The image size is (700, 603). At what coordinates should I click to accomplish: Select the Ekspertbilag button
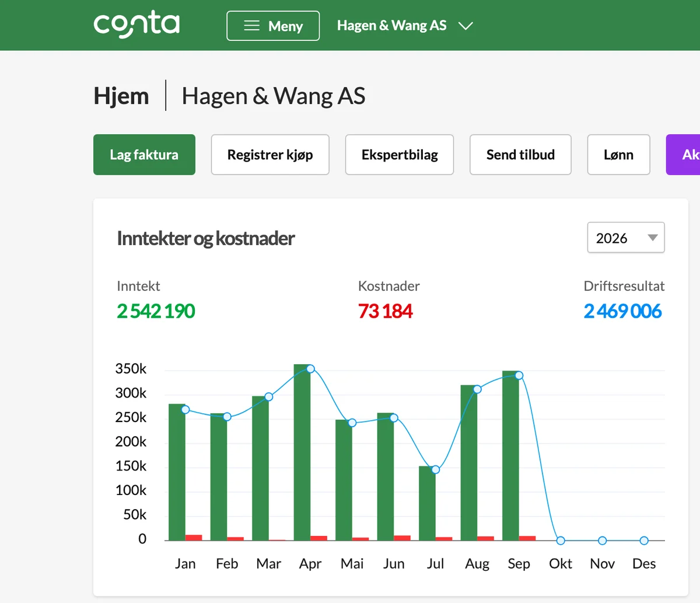coord(400,155)
